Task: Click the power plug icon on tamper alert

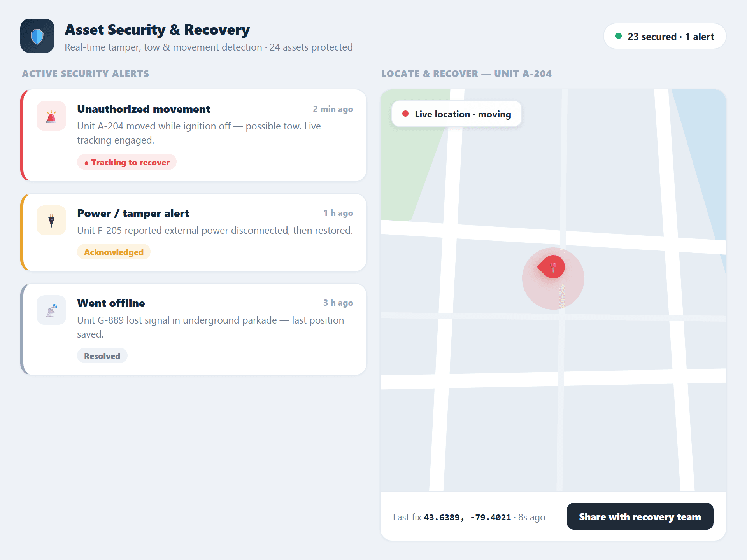Action: [51, 220]
